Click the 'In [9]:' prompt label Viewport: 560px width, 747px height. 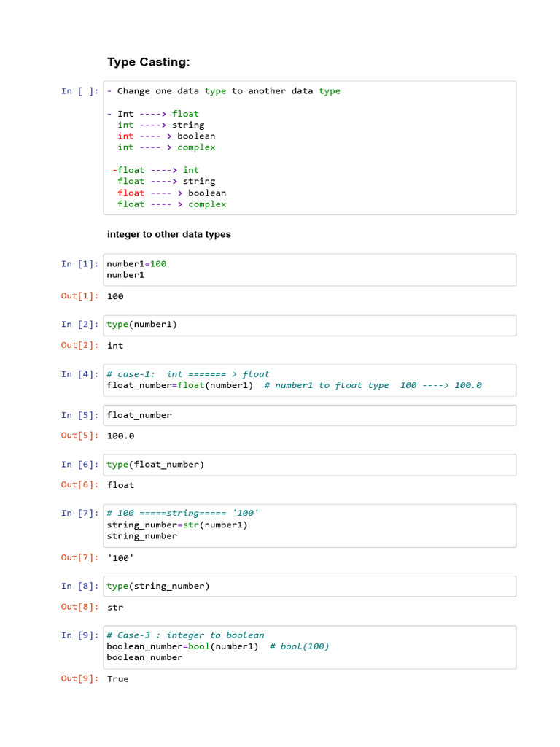[79, 635]
